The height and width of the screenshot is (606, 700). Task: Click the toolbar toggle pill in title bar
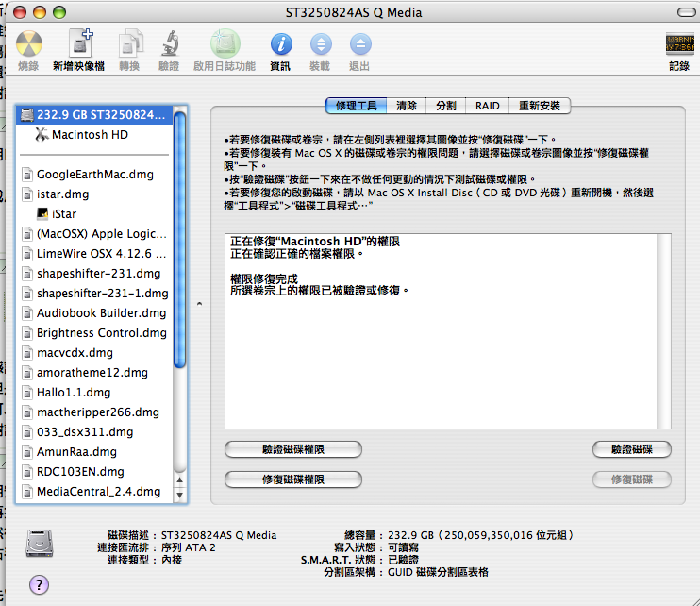click(685, 12)
